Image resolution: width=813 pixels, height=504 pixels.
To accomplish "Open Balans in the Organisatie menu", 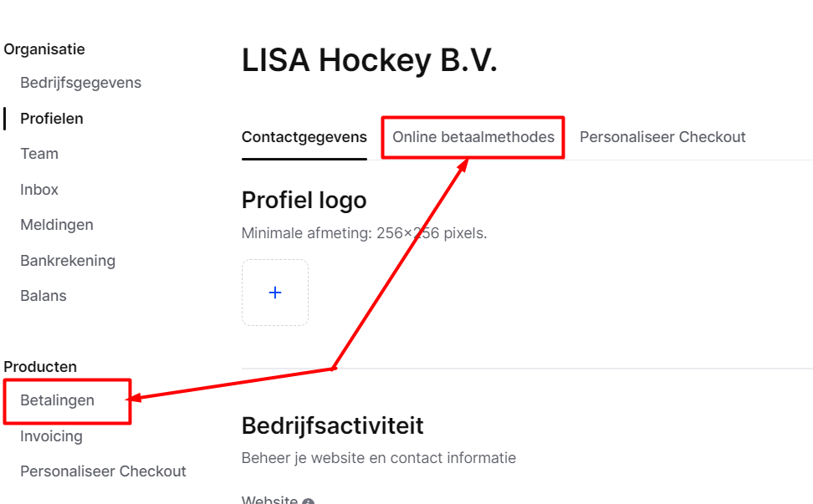I will pos(43,296).
